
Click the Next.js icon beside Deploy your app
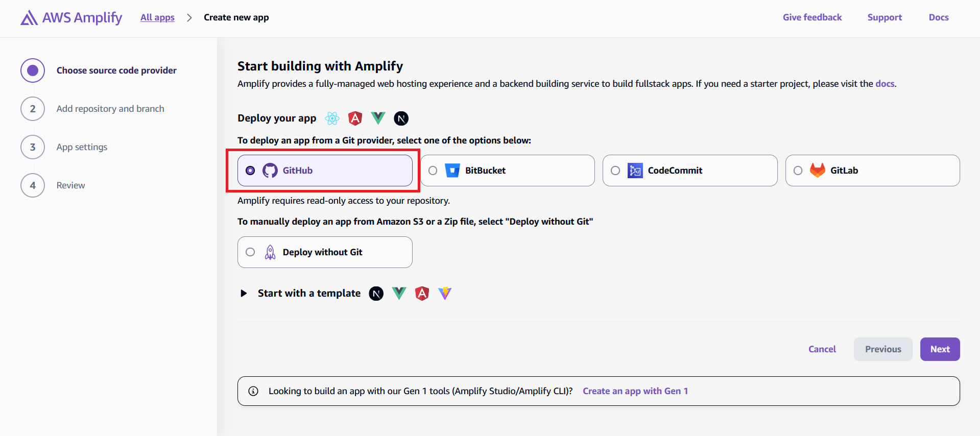coord(401,118)
